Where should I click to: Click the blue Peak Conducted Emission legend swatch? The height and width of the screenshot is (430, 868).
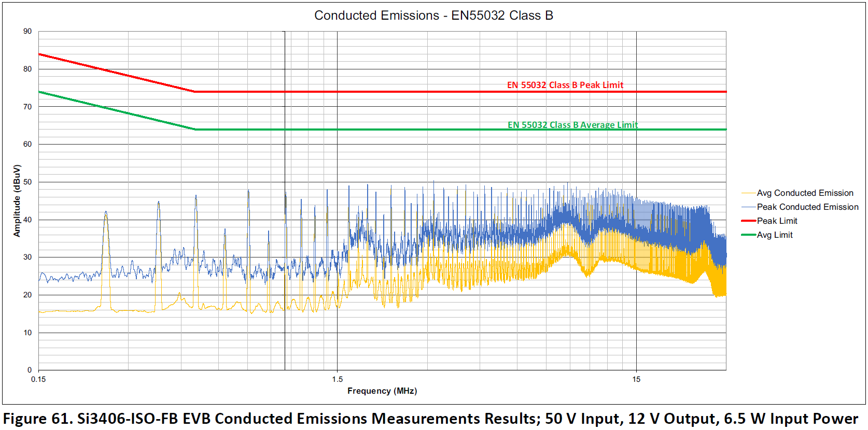pyautogui.click(x=748, y=207)
